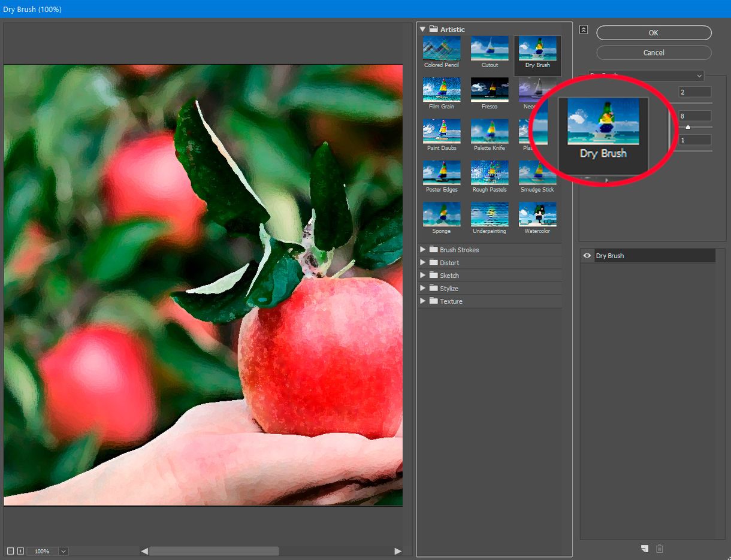Choose the Watercolor filter
Image resolution: width=731 pixels, height=560 pixels.
[x=537, y=214]
